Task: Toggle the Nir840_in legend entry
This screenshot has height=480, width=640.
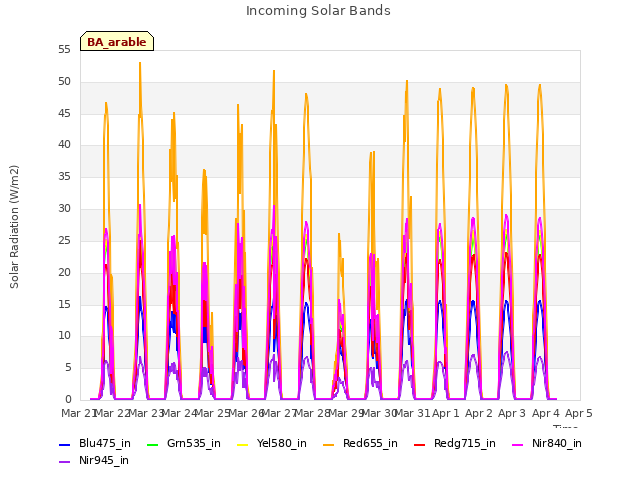Action: (547, 444)
